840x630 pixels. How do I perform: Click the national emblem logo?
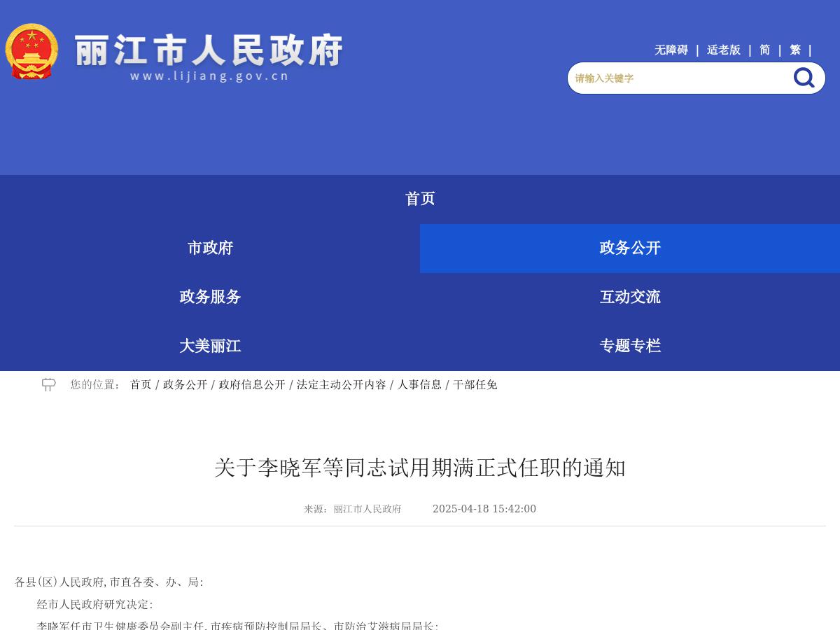coord(32,51)
